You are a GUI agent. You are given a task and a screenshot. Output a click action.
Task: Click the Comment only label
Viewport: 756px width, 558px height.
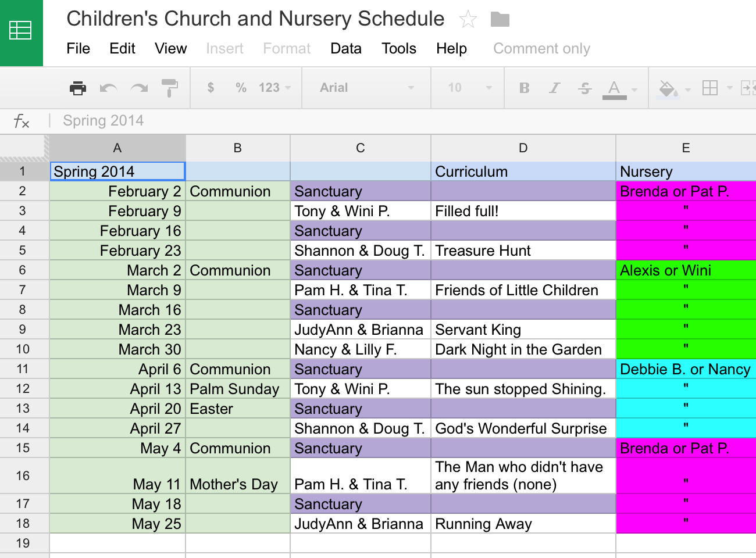tap(541, 48)
